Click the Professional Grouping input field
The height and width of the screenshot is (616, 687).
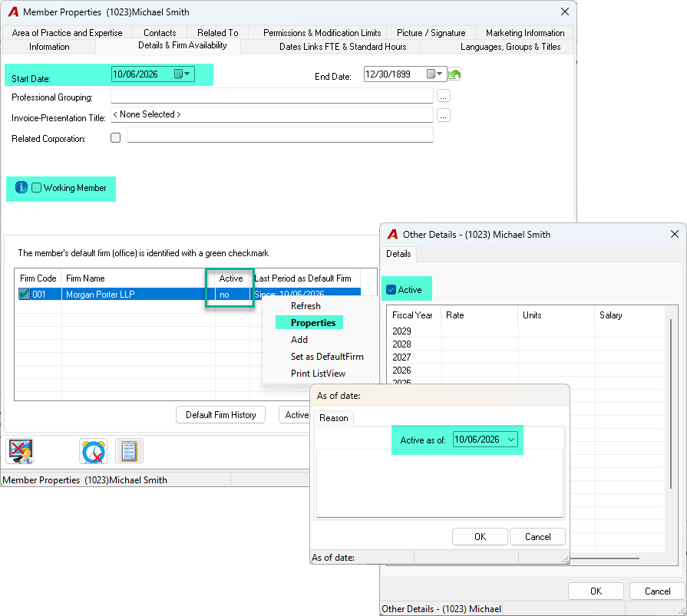[272, 96]
